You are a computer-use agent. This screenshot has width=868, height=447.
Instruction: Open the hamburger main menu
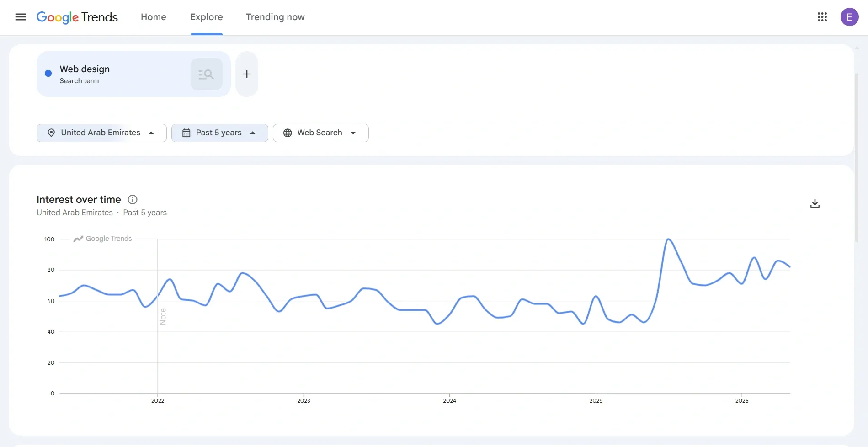point(21,17)
